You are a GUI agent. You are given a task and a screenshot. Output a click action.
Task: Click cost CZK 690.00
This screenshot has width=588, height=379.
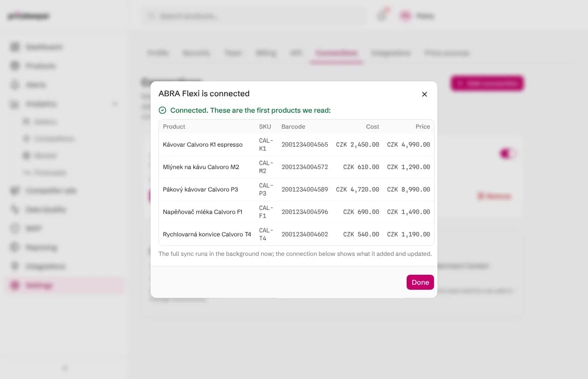point(361,212)
